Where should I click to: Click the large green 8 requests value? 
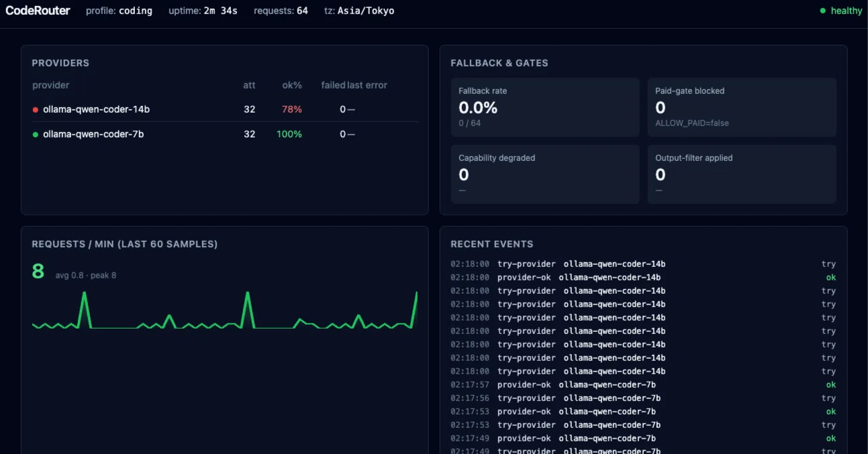click(x=38, y=271)
